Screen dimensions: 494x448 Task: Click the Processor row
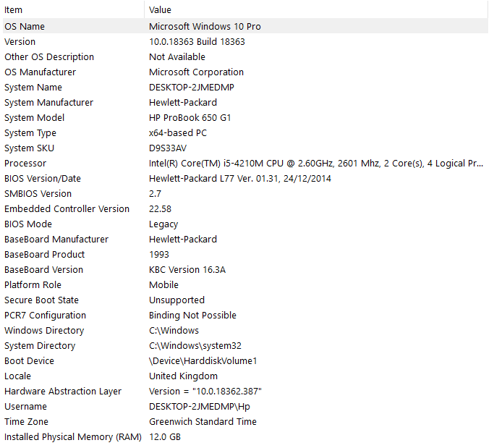tap(25, 163)
